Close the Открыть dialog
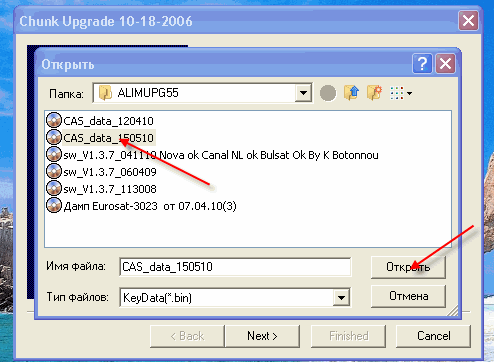The width and height of the screenshot is (494, 362). 445,63
